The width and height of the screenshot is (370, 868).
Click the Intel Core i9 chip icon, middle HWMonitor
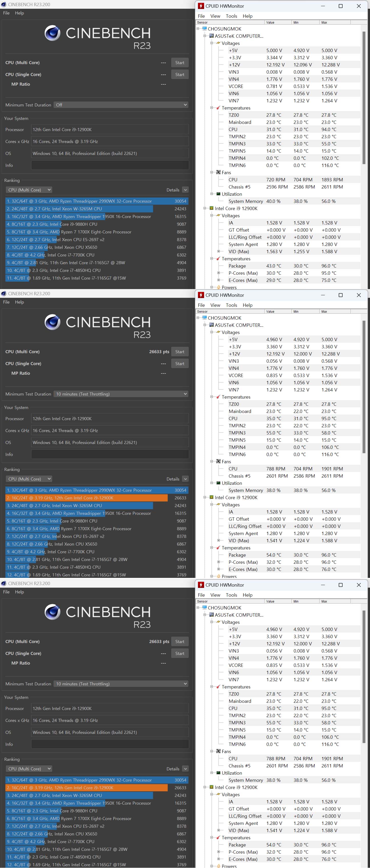click(x=211, y=497)
